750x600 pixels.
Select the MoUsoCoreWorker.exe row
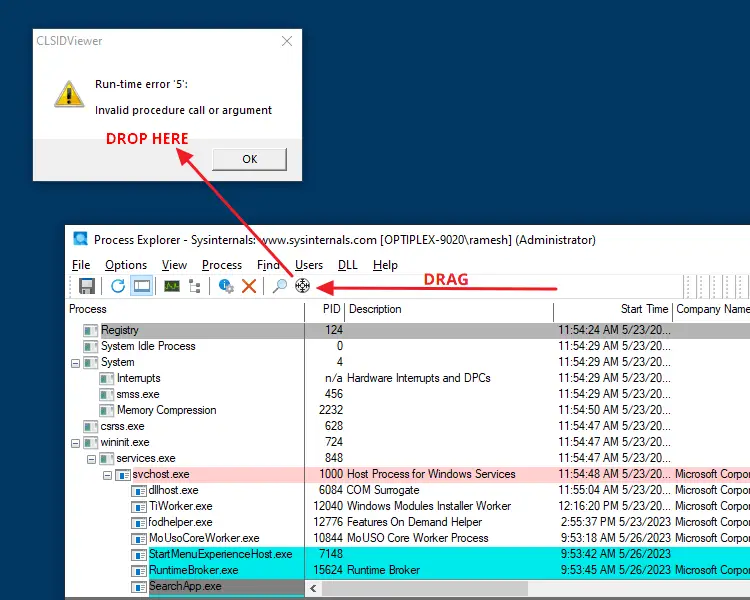tap(408, 538)
